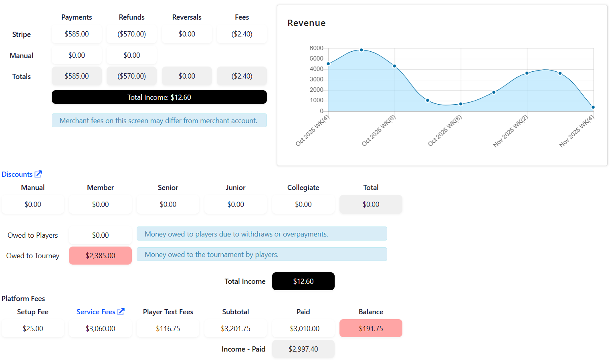Click the Nov 2025 WK(2) chart data point

point(527,73)
